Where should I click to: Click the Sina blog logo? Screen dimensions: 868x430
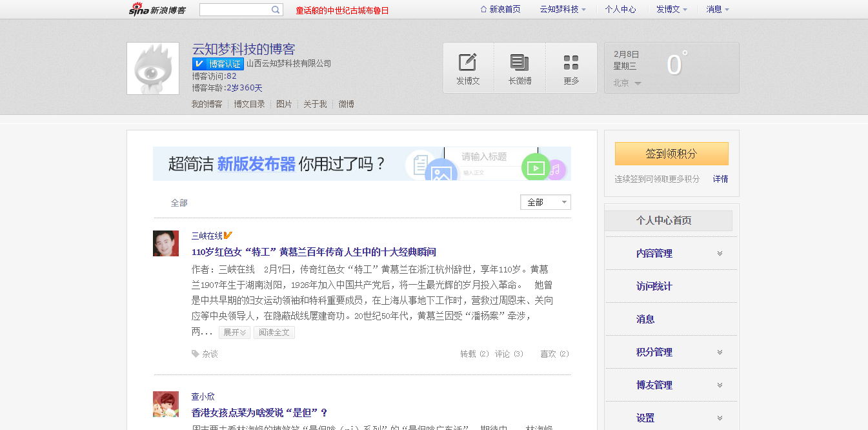click(x=157, y=9)
